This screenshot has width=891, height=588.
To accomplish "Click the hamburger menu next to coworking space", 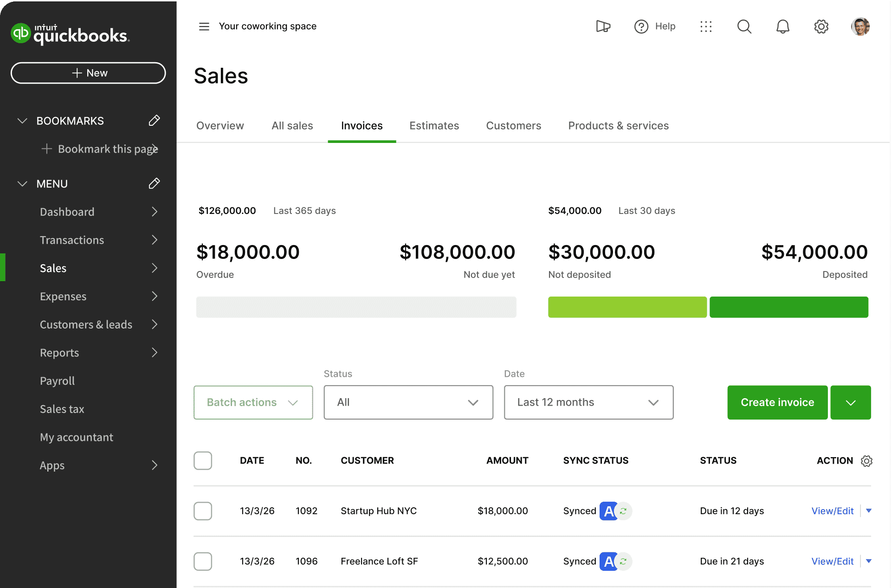I will [x=204, y=26].
